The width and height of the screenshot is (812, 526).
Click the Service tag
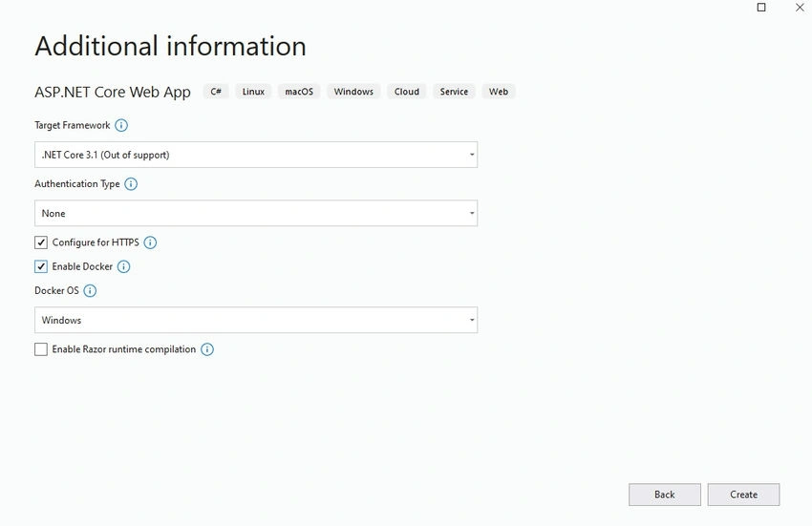tap(454, 92)
